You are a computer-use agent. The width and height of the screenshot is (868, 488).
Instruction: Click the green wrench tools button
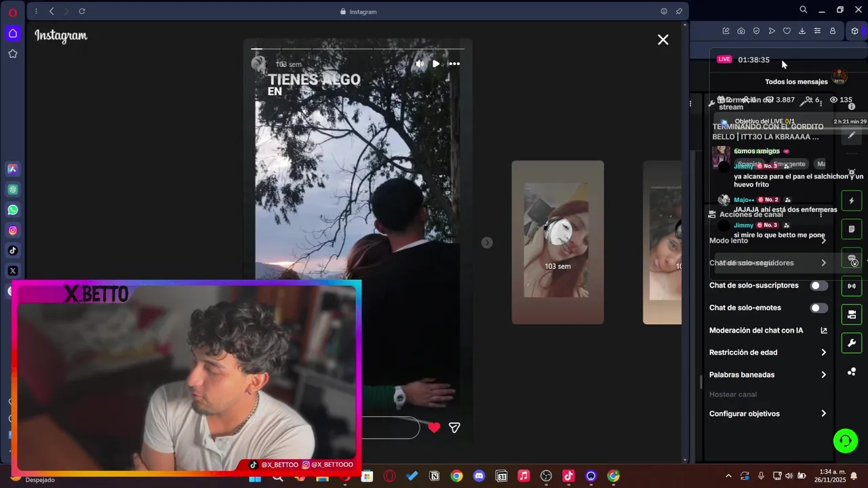[x=852, y=343]
